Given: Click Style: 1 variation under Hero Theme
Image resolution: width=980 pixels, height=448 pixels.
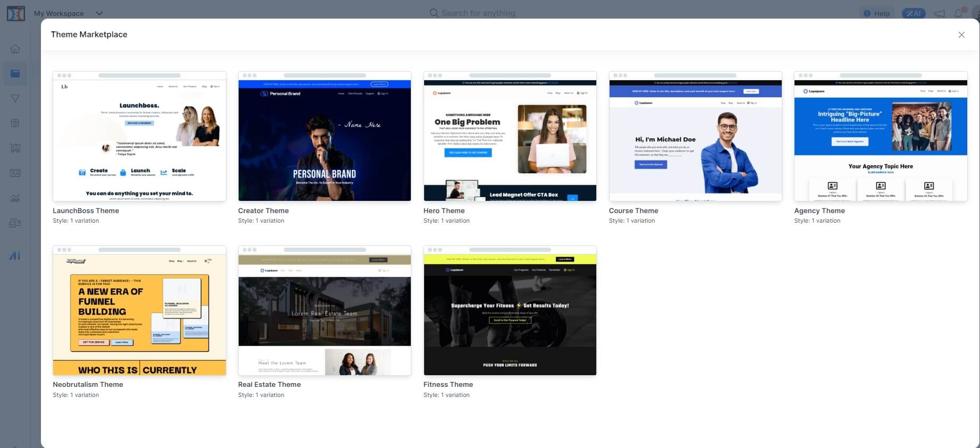Looking at the screenshot, I should tap(446, 221).
